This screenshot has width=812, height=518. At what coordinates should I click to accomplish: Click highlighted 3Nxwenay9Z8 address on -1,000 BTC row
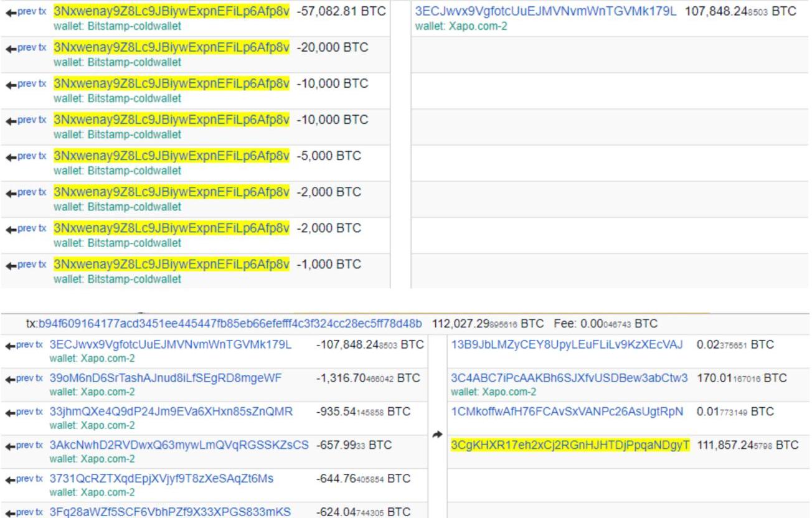point(171,265)
